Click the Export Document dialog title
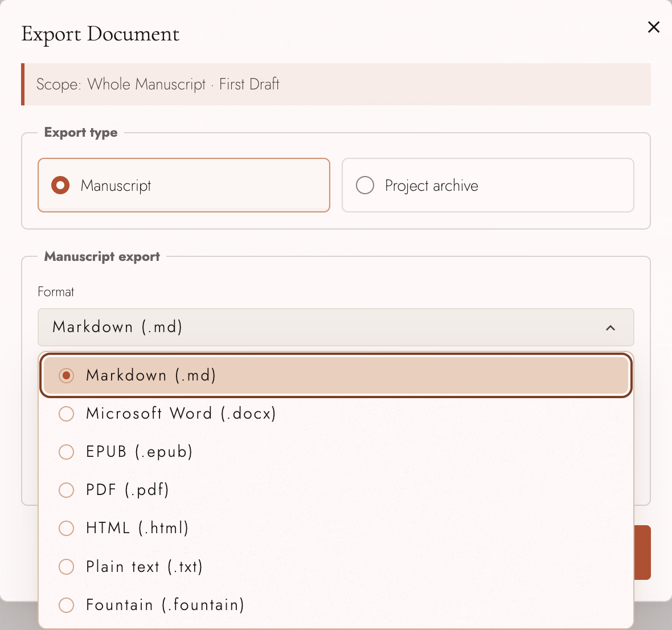The image size is (672, 630). [x=100, y=34]
